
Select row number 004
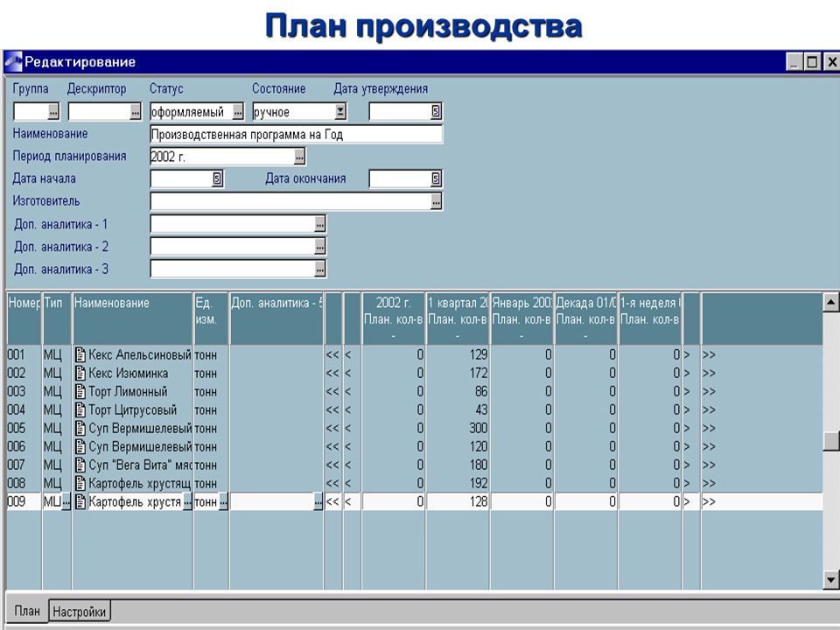click(16, 409)
